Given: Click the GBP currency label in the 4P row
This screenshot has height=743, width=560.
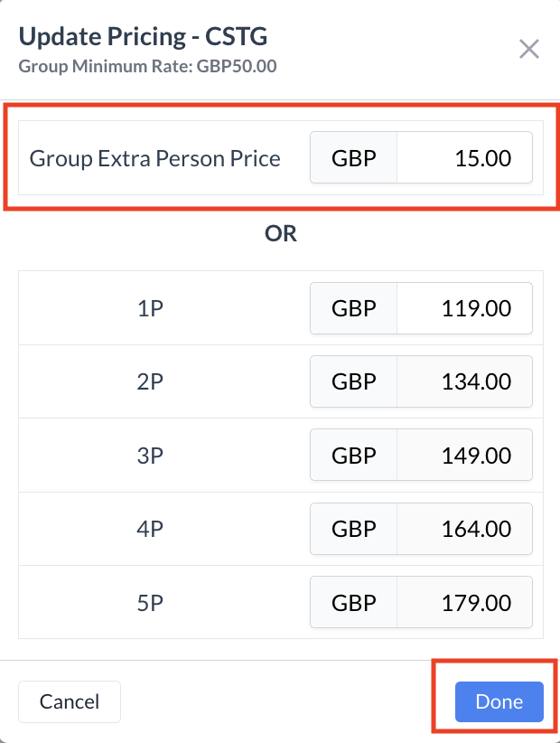Looking at the screenshot, I should [354, 529].
